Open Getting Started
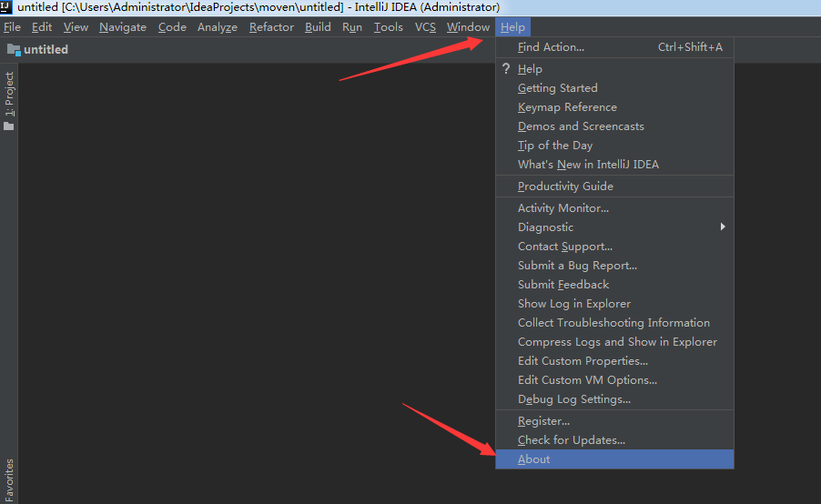Viewport: 821px width, 504px height. coord(614,88)
